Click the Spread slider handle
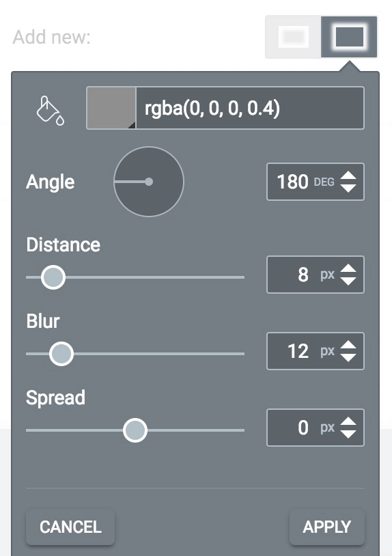Viewport: 392px width, 556px height. [x=135, y=430]
